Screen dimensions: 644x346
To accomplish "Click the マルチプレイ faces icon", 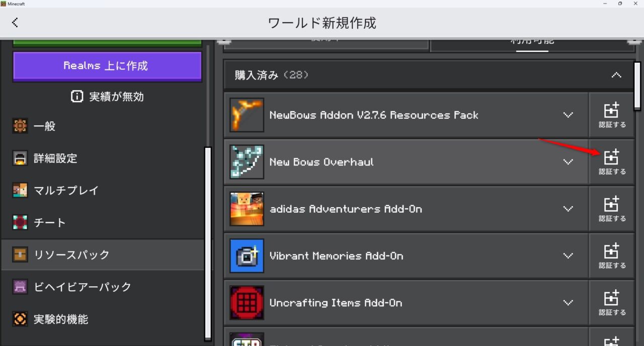I will [20, 191].
